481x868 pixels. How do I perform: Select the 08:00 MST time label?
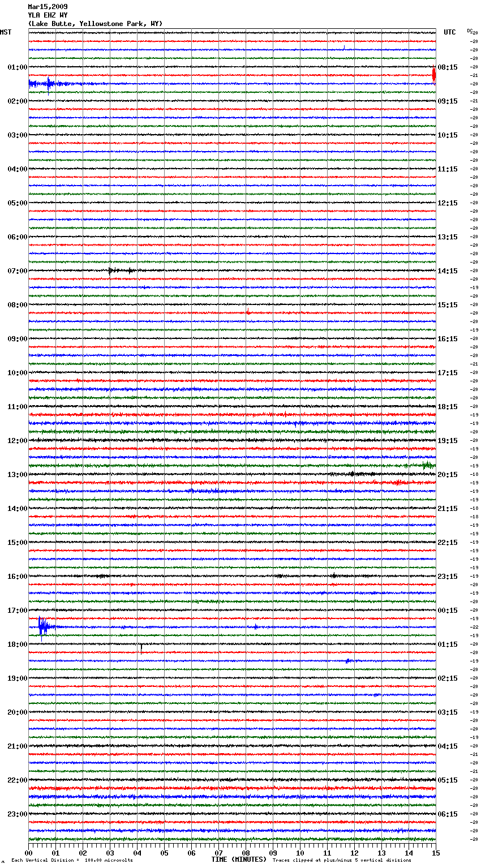tap(18, 305)
